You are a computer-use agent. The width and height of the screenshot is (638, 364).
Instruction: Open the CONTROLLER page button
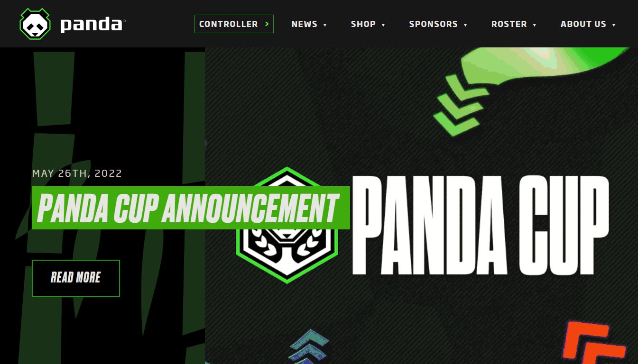[234, 24]
